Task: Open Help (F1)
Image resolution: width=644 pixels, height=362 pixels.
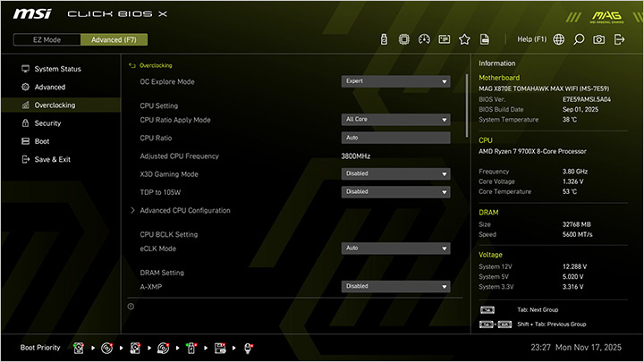Action: point(532,39)
